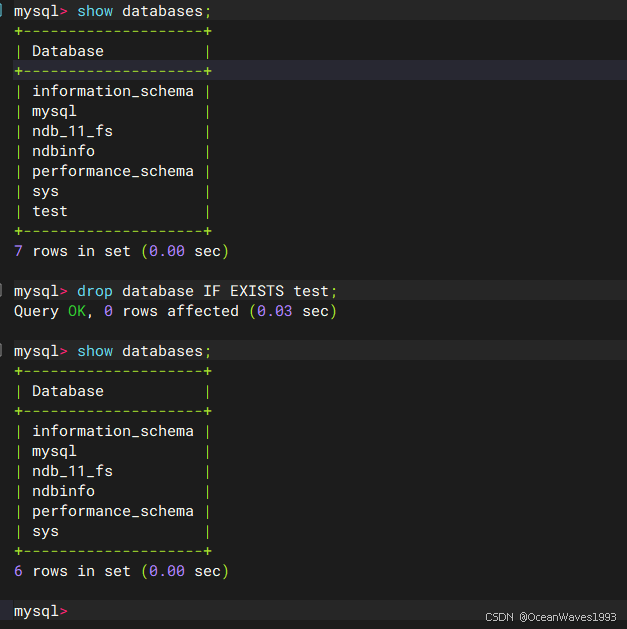Click 'Query OK, 0 rows affected' message
Viewport: 627px width, 629px height.
(x=175, y=311)
